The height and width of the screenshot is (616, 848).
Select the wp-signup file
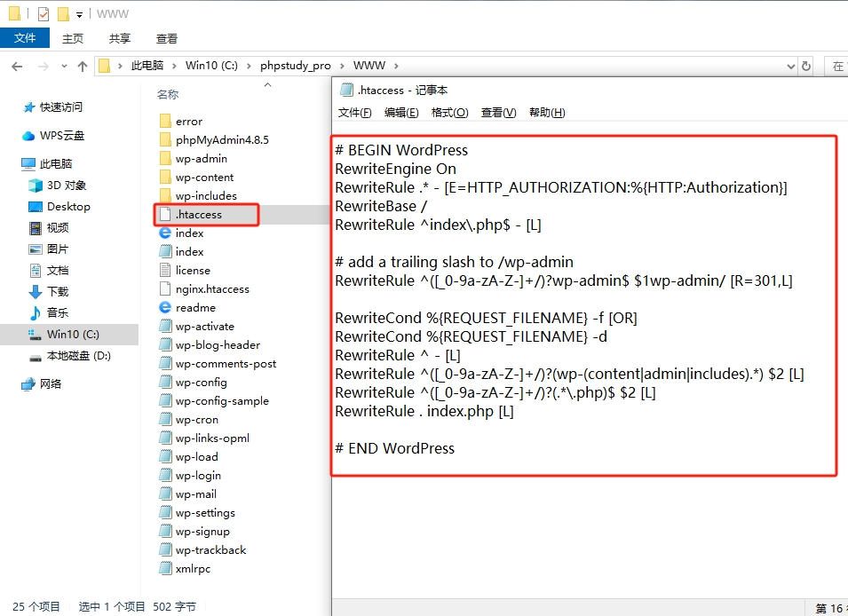[195, 531]
